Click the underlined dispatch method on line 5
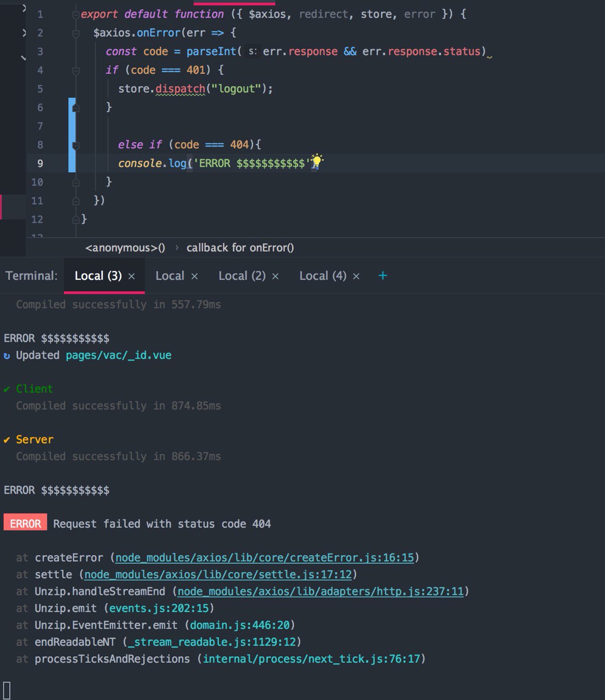This screenshot has width=605, height=700. [x=180, y=89]
